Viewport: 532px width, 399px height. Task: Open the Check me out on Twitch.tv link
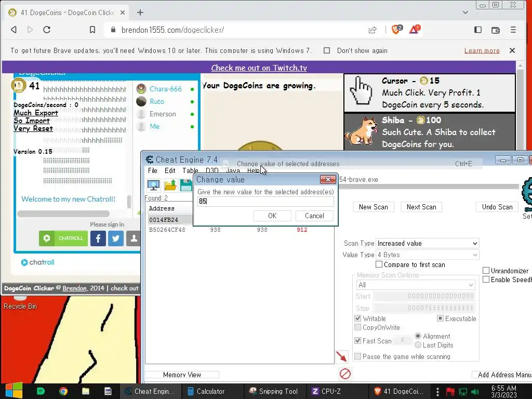point(259,68)
